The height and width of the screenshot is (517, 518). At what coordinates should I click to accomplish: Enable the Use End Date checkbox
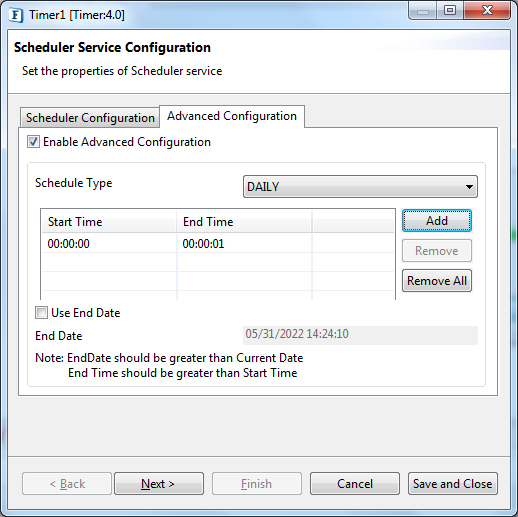coord(41,313)
